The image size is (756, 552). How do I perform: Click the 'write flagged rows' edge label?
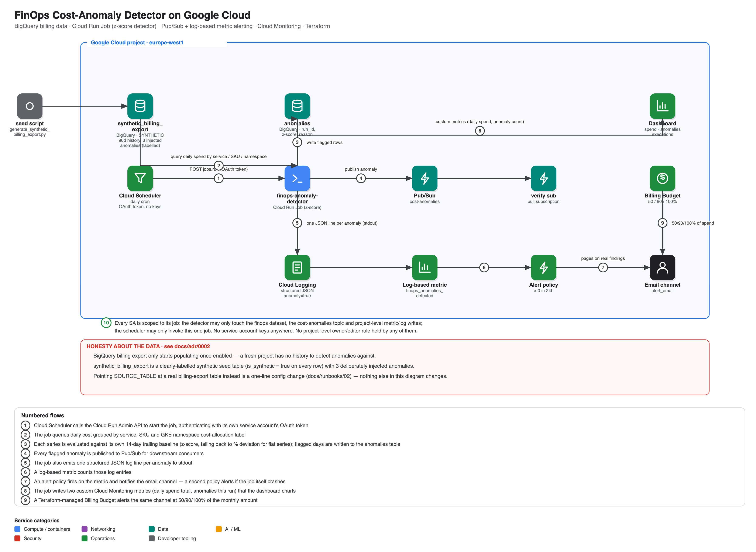(324, 143)
